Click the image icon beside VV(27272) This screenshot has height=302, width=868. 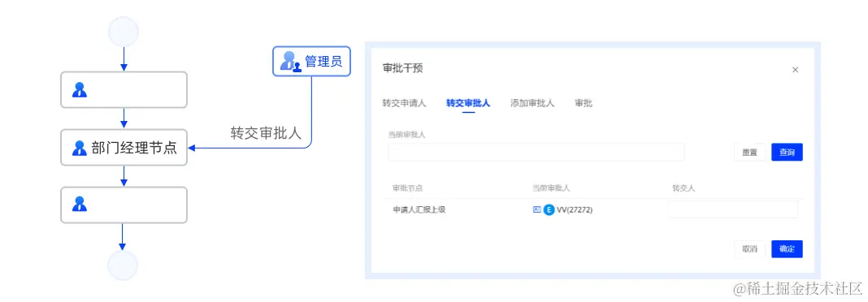536,209
